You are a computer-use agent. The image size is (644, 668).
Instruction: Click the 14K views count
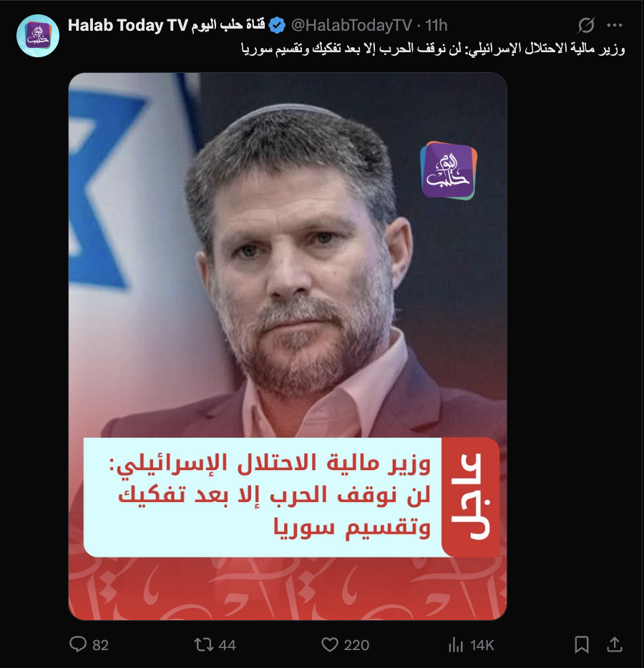[482, 645]
